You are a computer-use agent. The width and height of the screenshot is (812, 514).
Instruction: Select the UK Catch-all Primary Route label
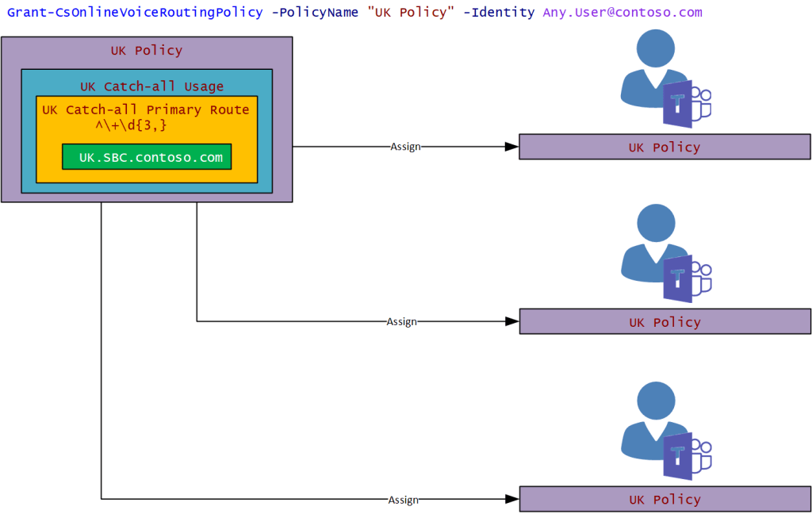(x=146, y=110)
